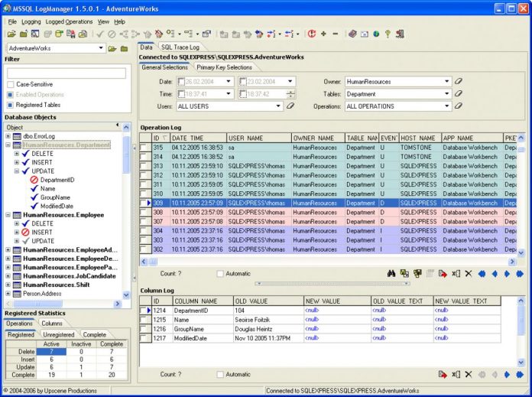Screen dimensions: 532x397
Task: Click the binoculars search icon under Operation Log
Action: [391, 274]
